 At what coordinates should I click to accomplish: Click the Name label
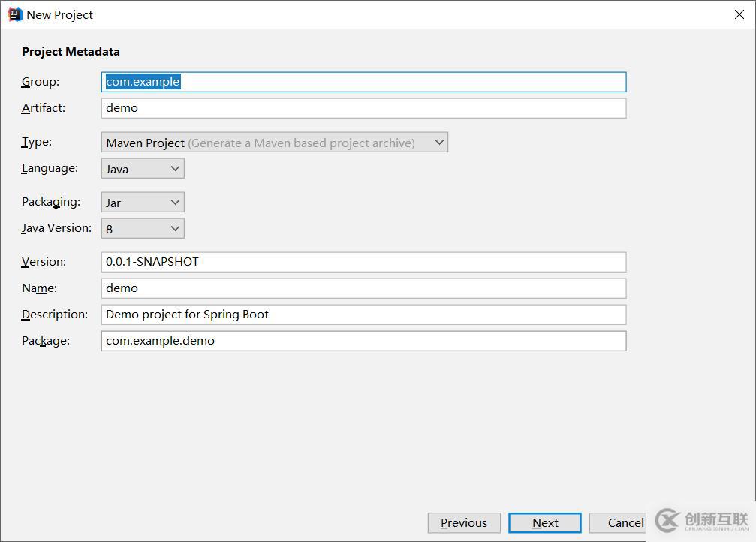pos(40,288)
